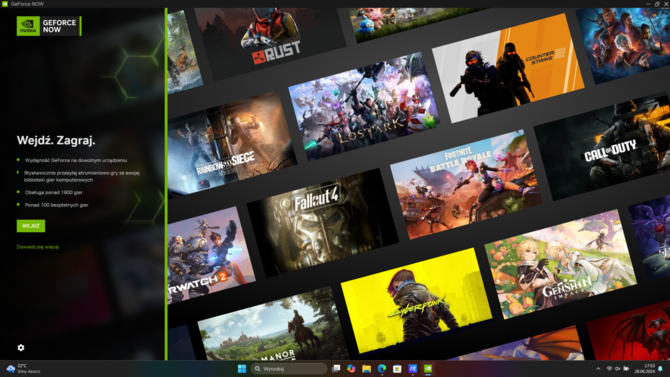The image size is (670, 377).
Task: Click the green WEJDŹ button
Action: [31, 226]
